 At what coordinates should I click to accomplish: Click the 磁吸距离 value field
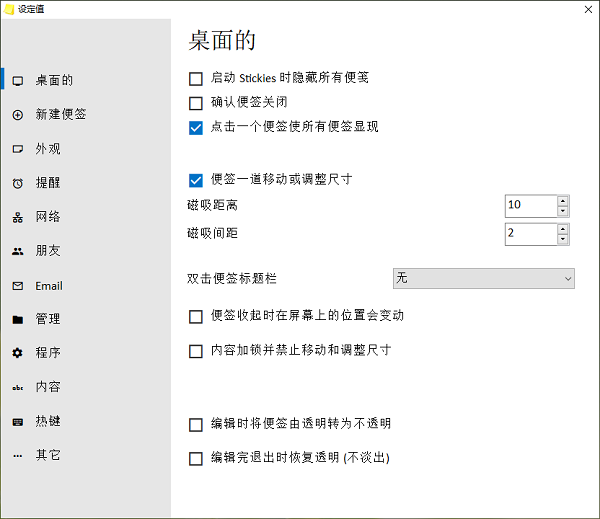(x=530, y=205)
